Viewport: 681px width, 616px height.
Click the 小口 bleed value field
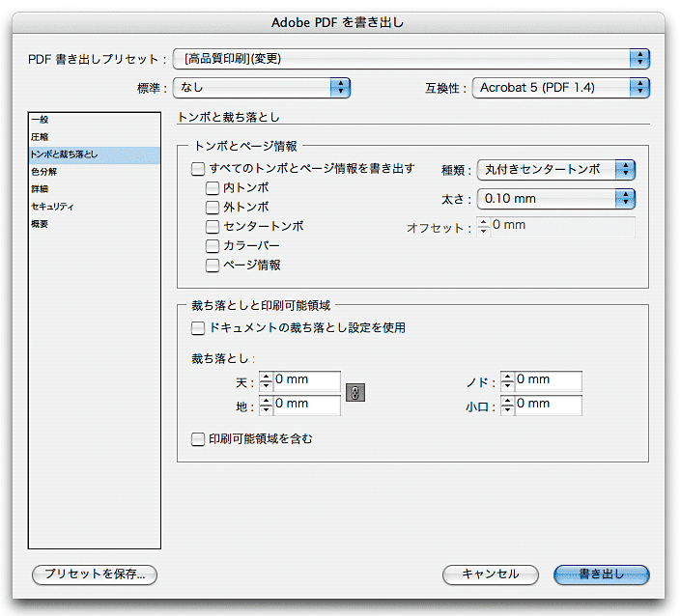[548, 405]
